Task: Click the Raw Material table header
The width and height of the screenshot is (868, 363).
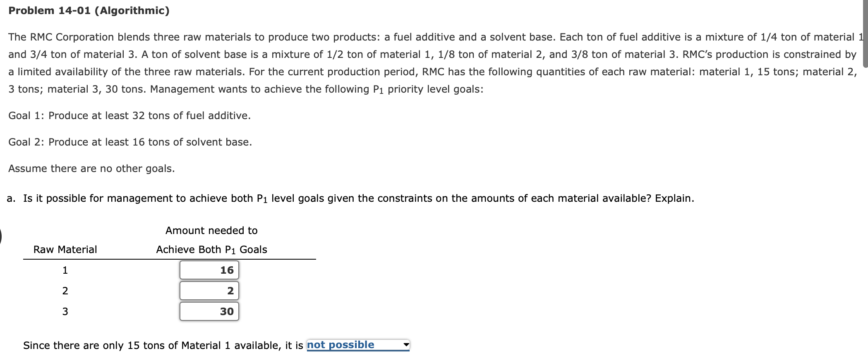Action: 65,249
